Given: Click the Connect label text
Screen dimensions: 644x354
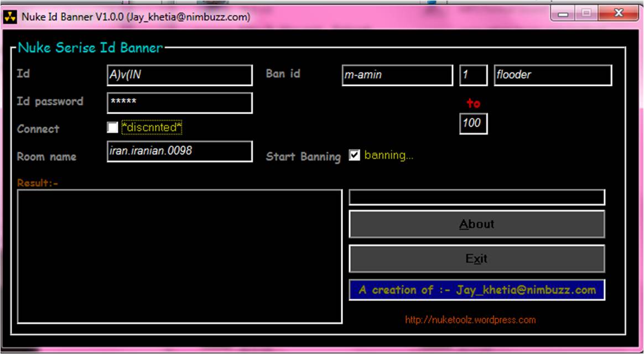Looking at the screenshot, I should 38,129.
